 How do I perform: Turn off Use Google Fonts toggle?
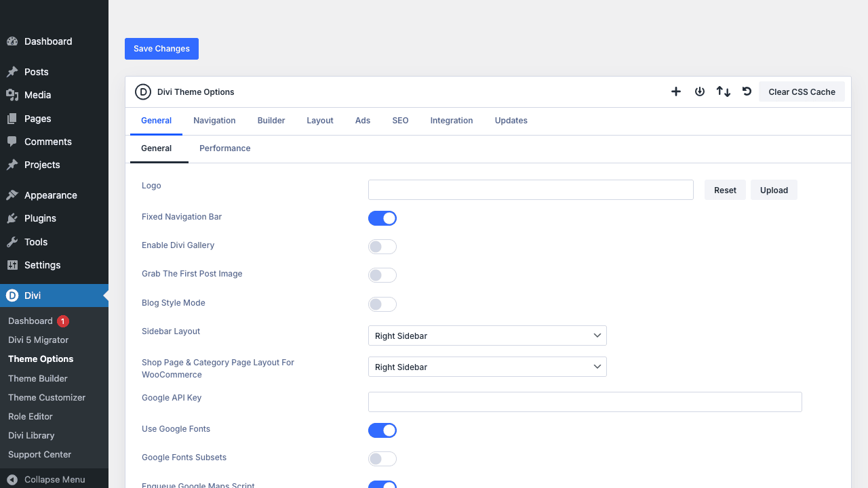[382, 430]
